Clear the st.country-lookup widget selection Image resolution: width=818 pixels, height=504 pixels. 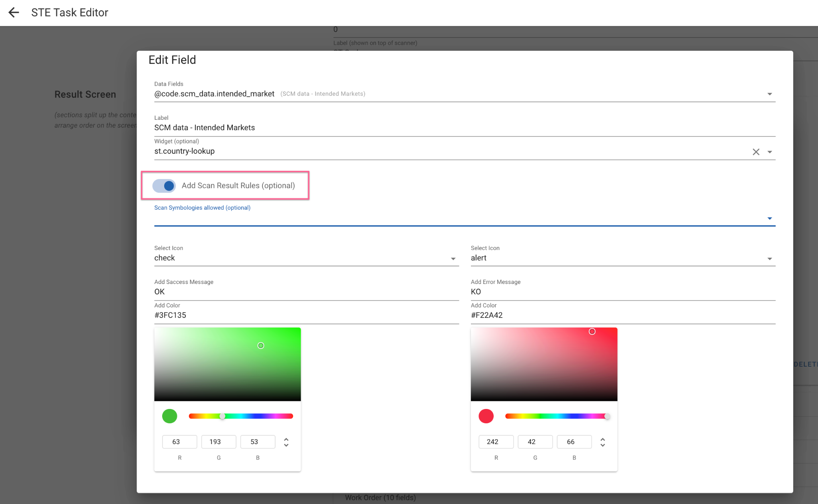(x=756, y=152)
